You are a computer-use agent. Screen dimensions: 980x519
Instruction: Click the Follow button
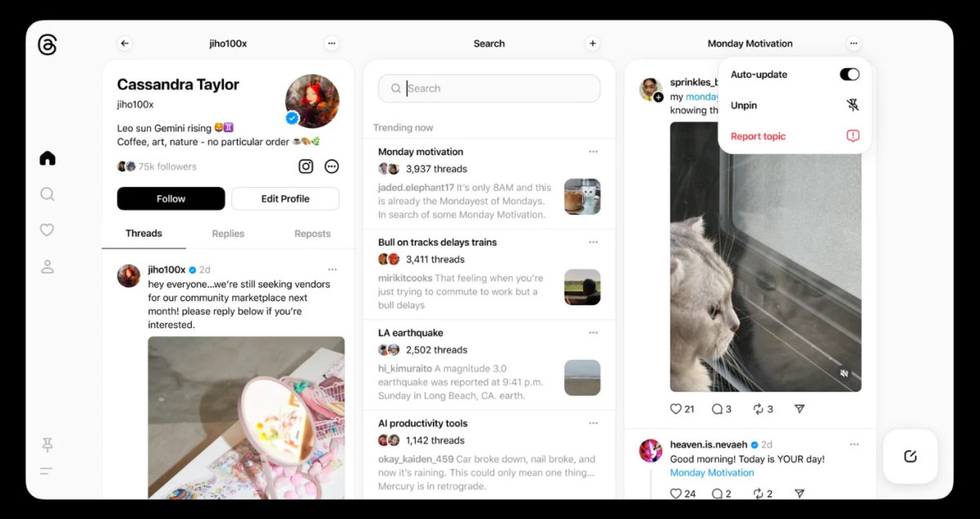pos(171,198)
